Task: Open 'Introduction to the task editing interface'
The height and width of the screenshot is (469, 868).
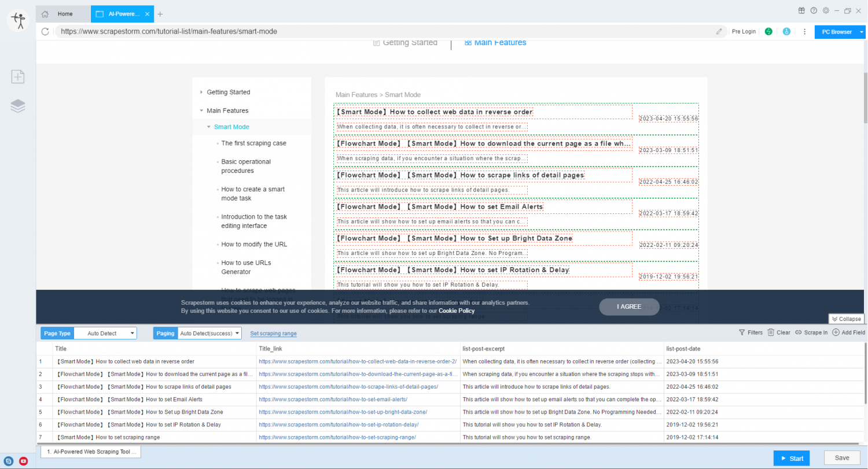Action: pyautogui.click(x=254, y=221)
